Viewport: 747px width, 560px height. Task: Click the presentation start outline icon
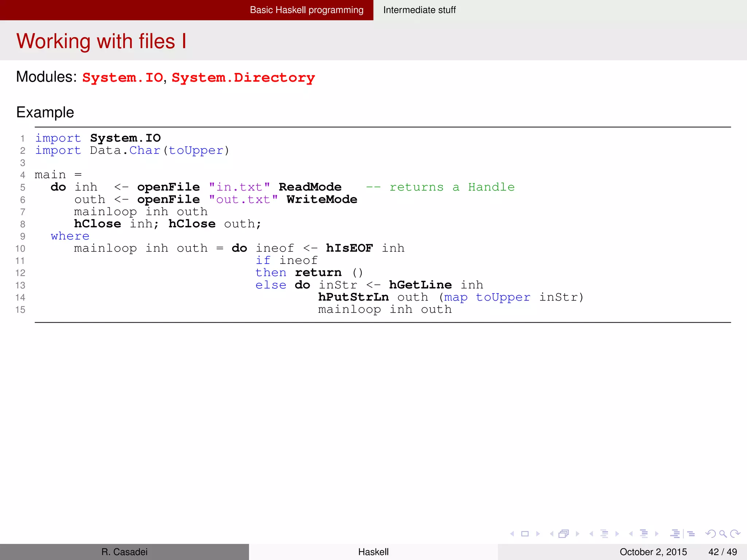(x=675, y=534)
